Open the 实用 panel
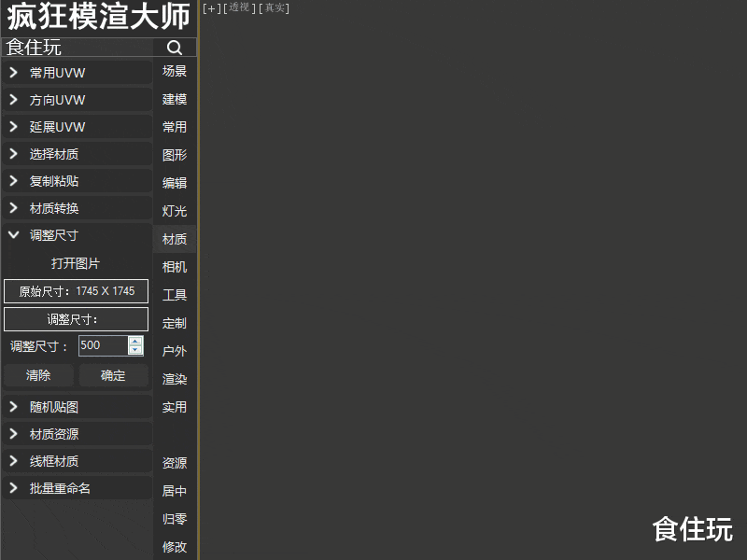 (174, 407)
